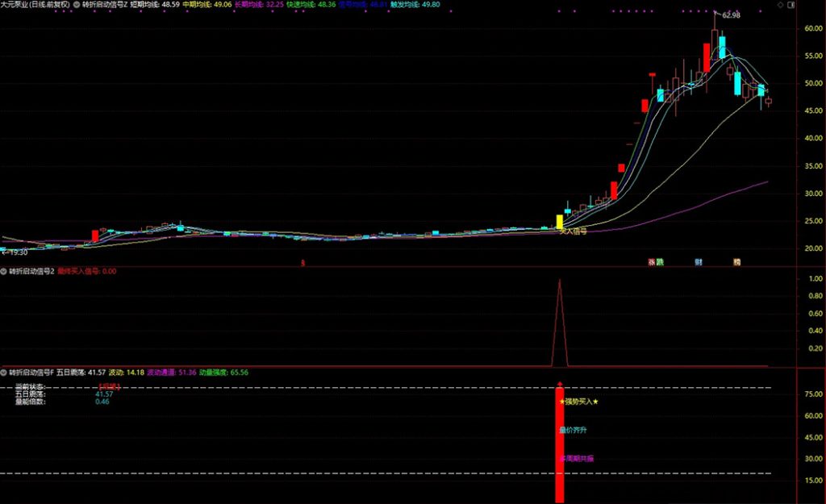826x504 pixels.
Task: Click the ★强势买入★ signal label
Action: click(579, 402)
